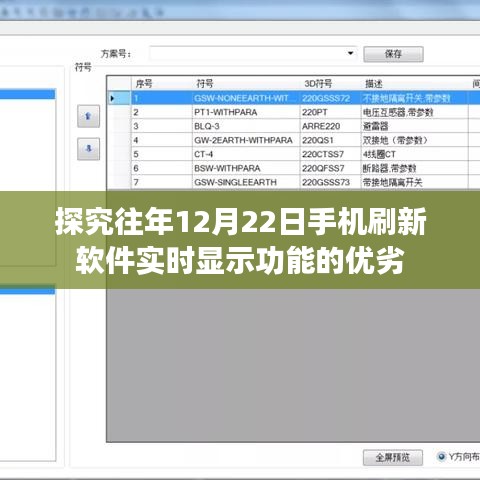This screenshot has width=480, height=480.
Task: Click the move-down arrow button
Action: tap(88, 149)
